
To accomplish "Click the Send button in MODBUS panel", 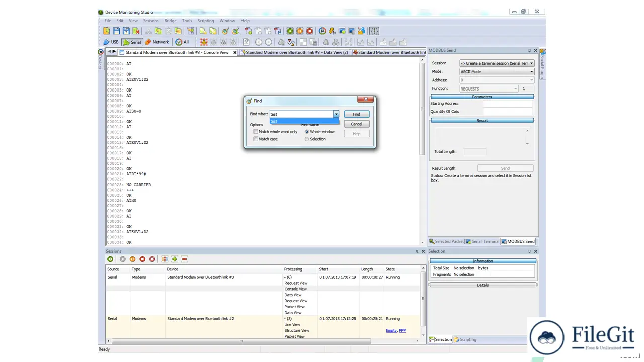I will [505, 168].
